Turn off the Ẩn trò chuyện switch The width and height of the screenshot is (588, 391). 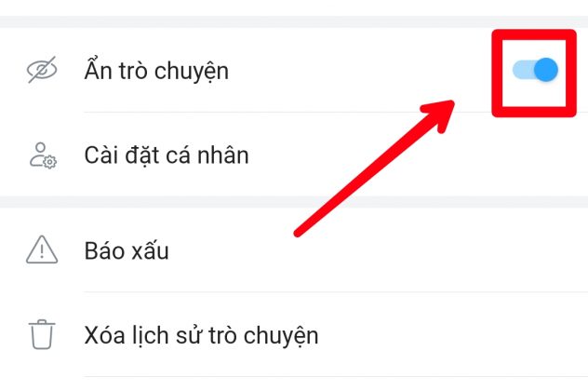coord(535,70)
